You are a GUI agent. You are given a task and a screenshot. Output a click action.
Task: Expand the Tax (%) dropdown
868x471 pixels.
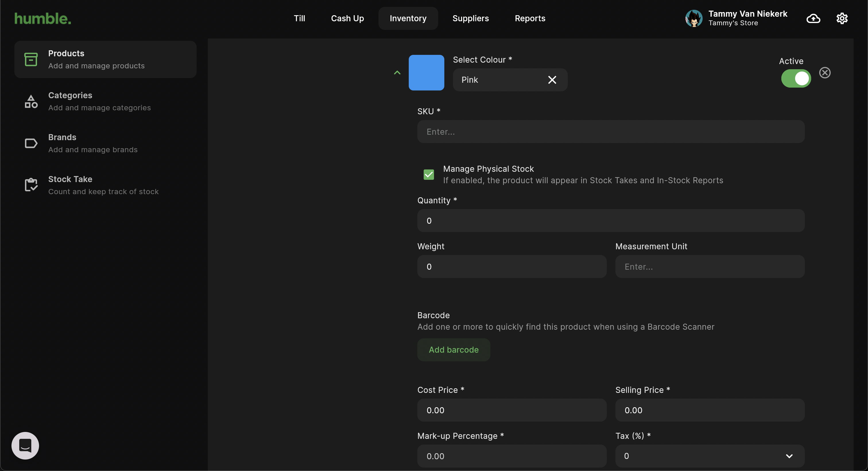(x=710, y=456)
